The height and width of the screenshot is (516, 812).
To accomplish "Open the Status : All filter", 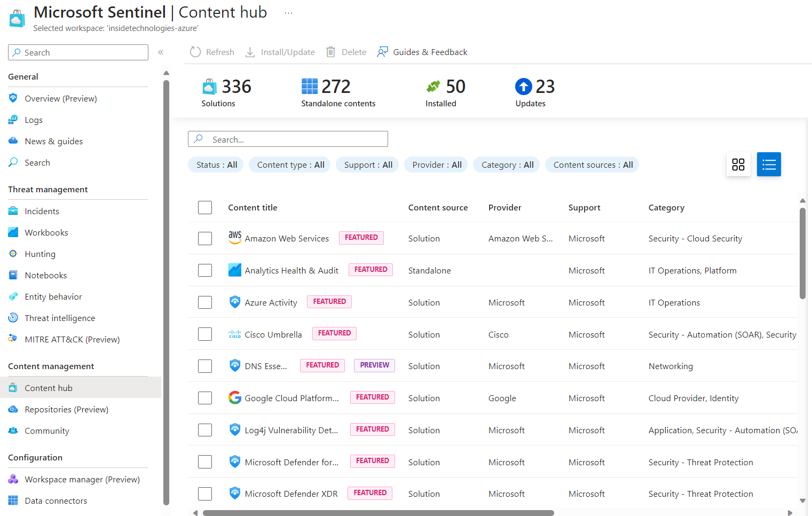I will [x=216, y=165].
